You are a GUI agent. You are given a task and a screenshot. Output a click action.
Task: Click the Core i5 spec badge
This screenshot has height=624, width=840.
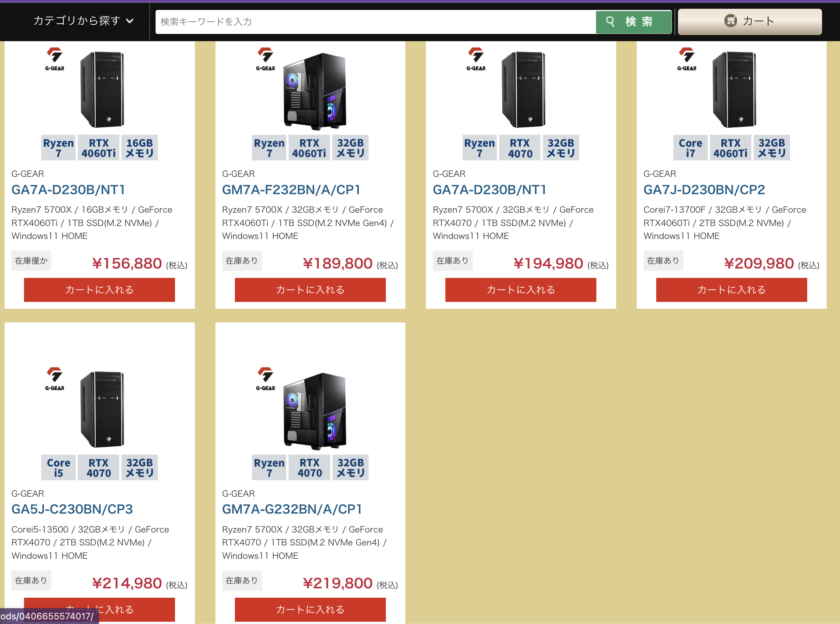click(x=58, y=468)
